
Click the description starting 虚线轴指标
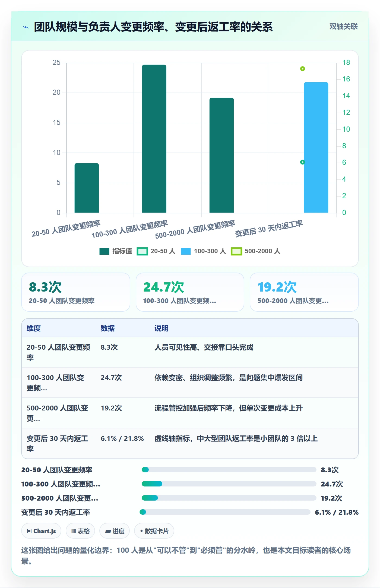(236, 438)
